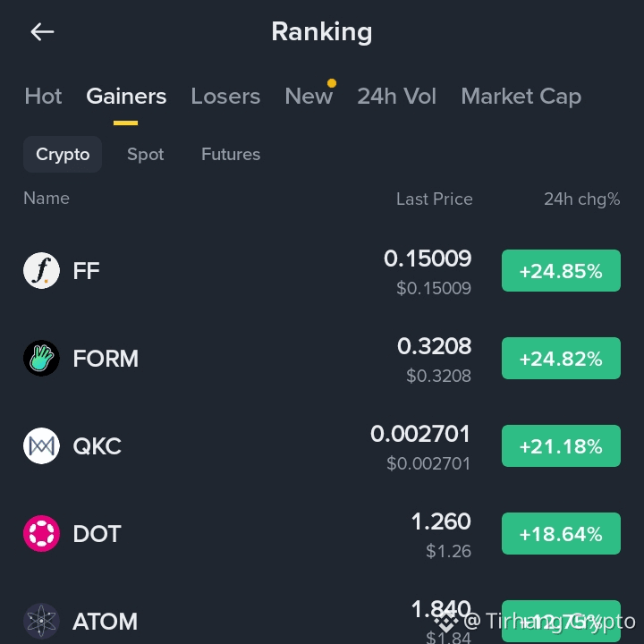Open the DOT price 1.260 row
Screen dimensions: 644x644
(322, 533)
